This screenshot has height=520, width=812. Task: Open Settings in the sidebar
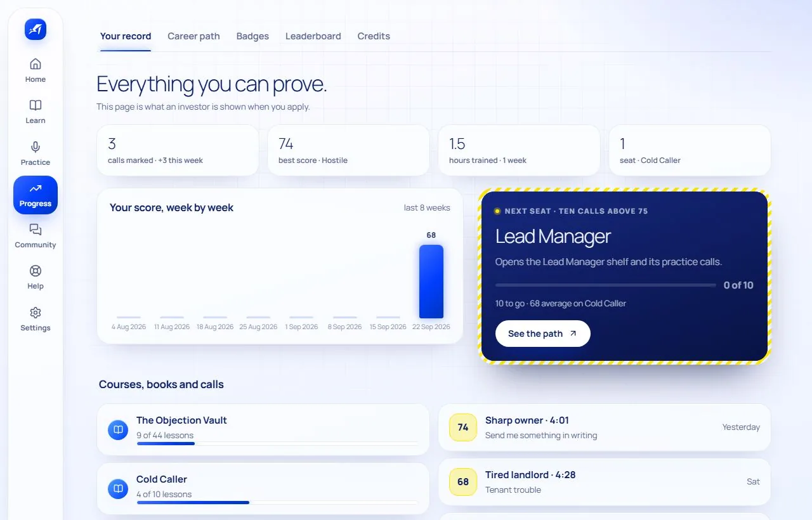(36, 319)
